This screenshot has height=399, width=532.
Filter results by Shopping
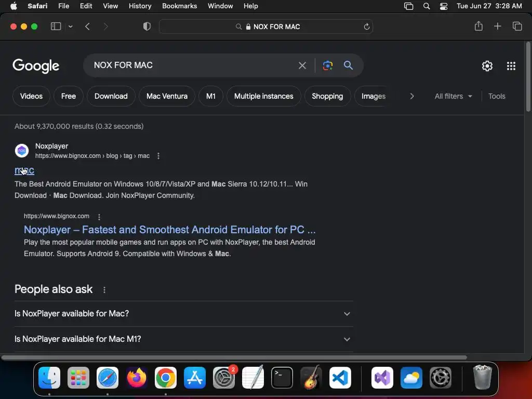point(327,96)
